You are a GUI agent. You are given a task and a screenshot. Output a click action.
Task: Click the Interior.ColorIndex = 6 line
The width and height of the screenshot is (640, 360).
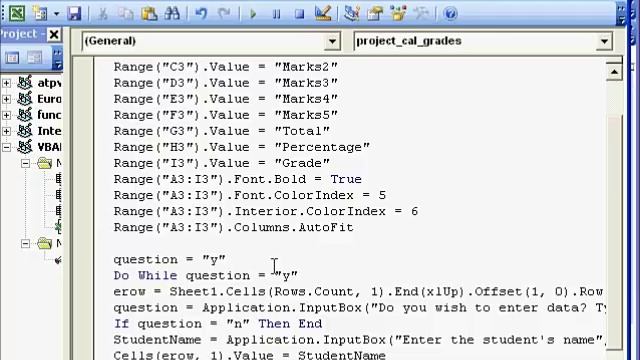pos(265,211)
